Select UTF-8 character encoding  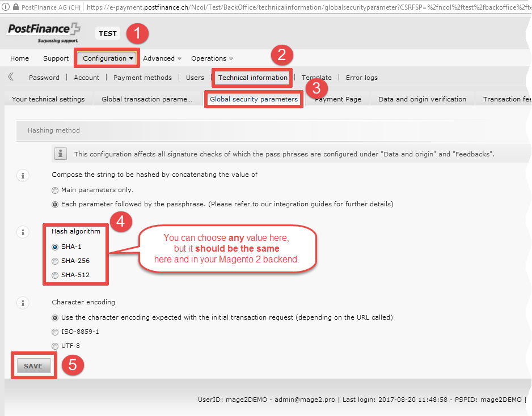click(x=55, y=346)
